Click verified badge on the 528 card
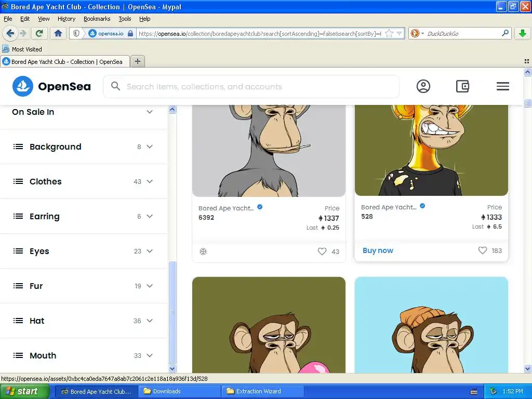The height and width of the screenshot is (399, 532). (x=422, y=206)
